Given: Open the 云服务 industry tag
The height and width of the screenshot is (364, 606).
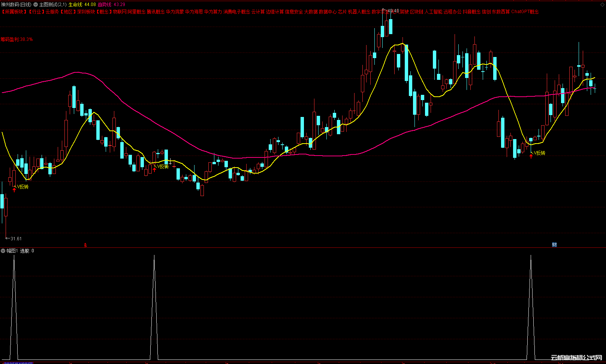Looking at the screenshot, I should 52,12.
